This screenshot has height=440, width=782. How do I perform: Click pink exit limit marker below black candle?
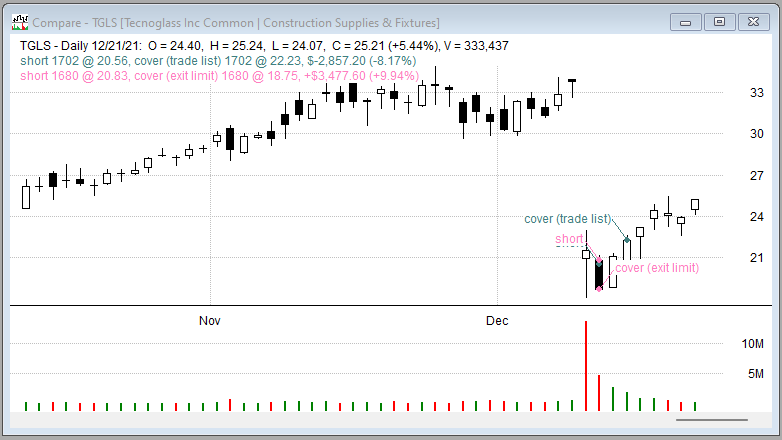pyautogui.click(x=599, y=289)
